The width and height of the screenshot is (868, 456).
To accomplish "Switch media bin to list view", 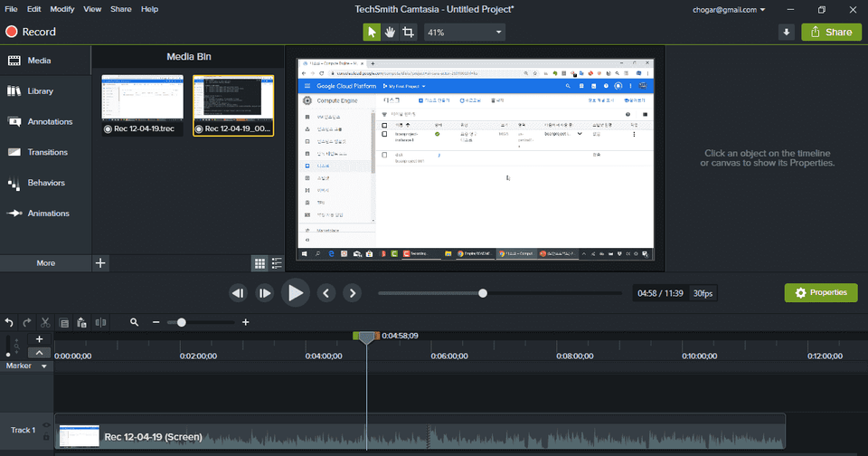I will (x=277, y=263).
